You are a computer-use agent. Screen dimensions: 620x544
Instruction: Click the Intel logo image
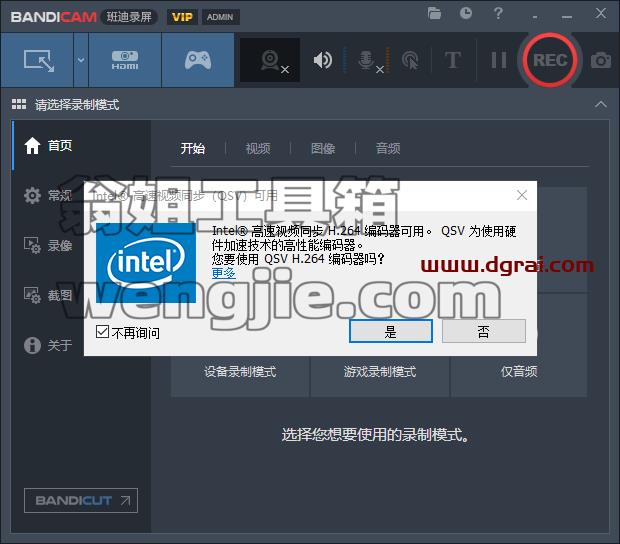pos(146,263)
